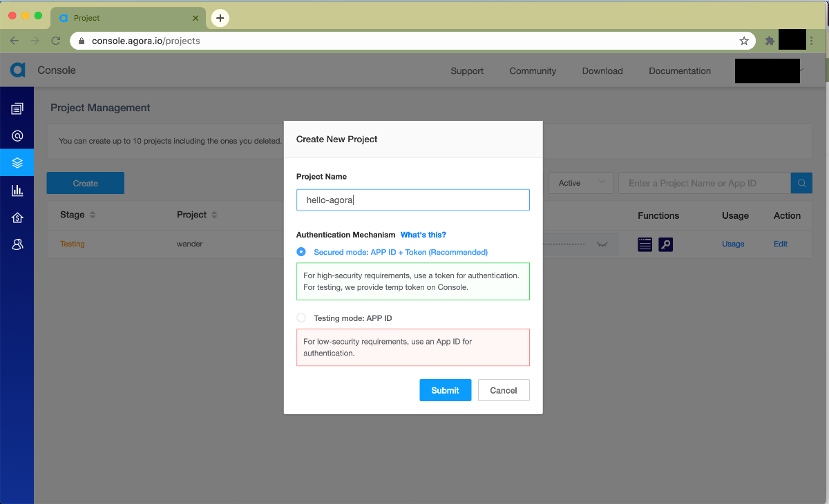Open the billing house sidebar icon

[17, 217]
